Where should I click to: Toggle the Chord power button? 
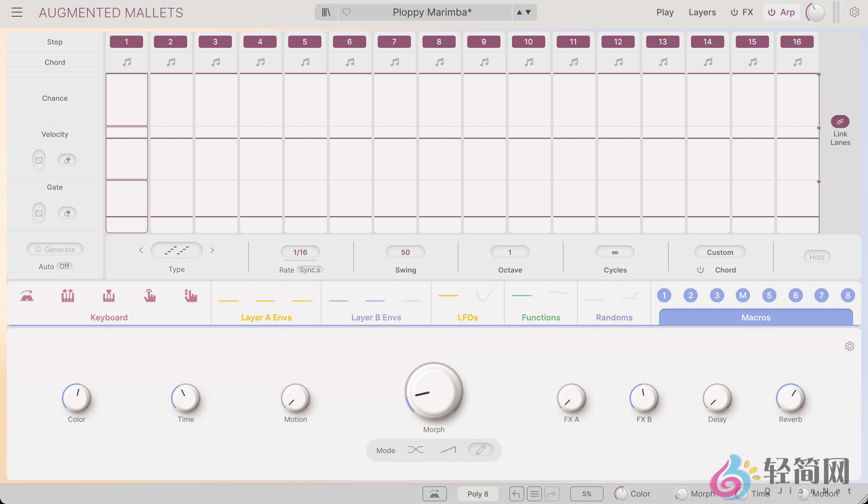(x=701, y=269)
